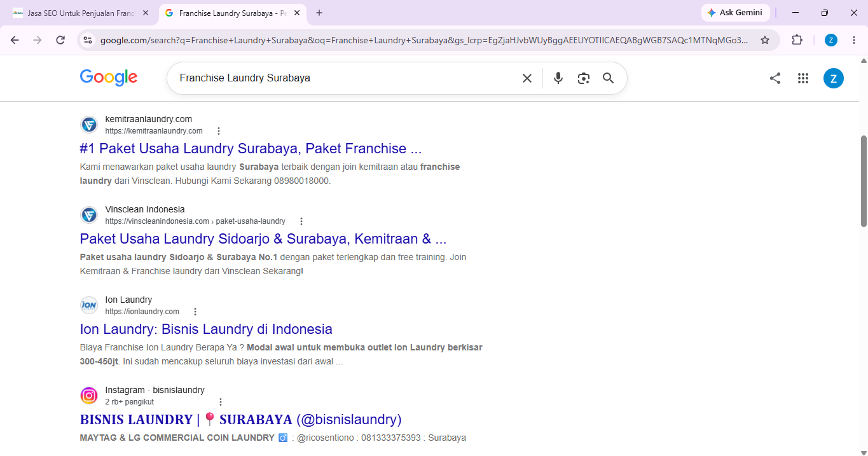The height and width of the screenshot is (456, 868).
Task: Click Ion Laundry favicon
Action: click(x=89, y=305)
